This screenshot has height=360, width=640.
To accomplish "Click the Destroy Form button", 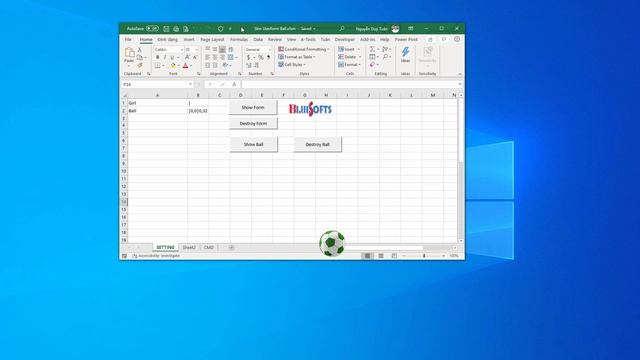I will pyautogui.click(x=253, y=123).
